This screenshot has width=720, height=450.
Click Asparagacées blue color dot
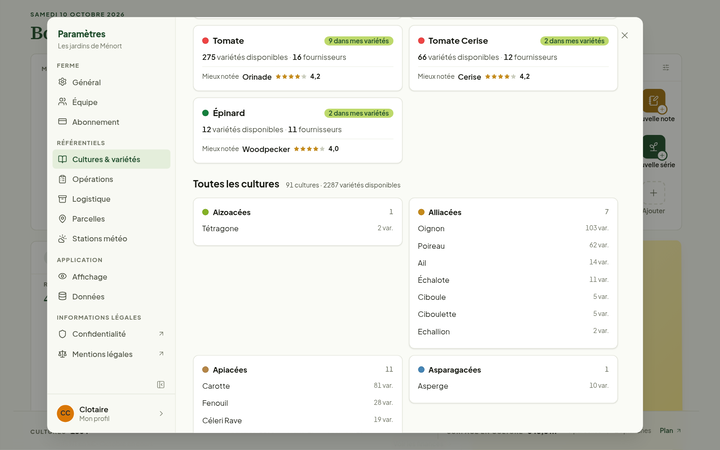pos(421,369)
